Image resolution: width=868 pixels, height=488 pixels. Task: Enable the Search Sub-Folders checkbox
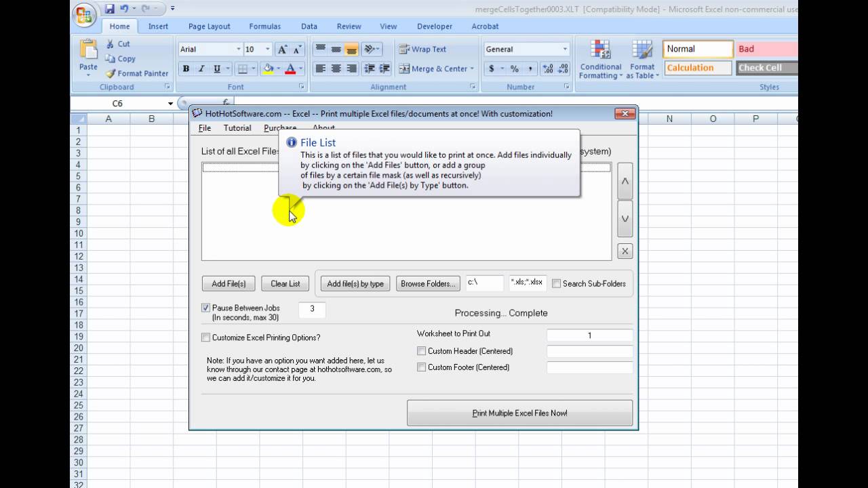coord(557,283)
